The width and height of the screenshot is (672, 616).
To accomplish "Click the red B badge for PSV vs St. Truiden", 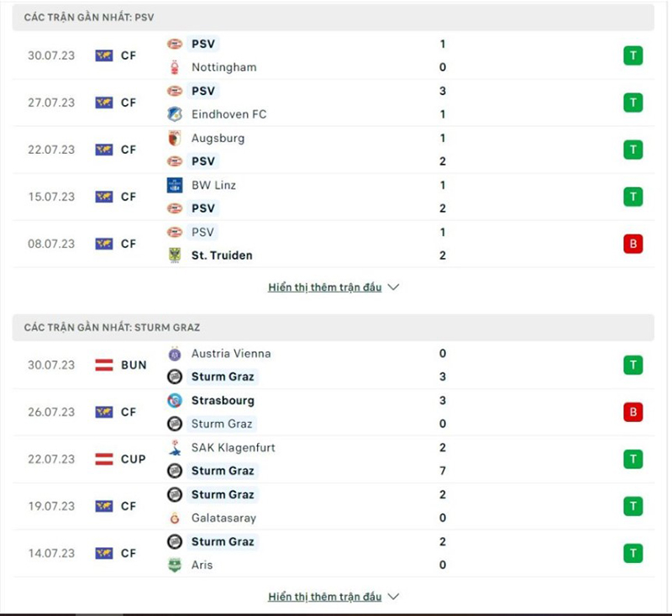I will [633, 244].
